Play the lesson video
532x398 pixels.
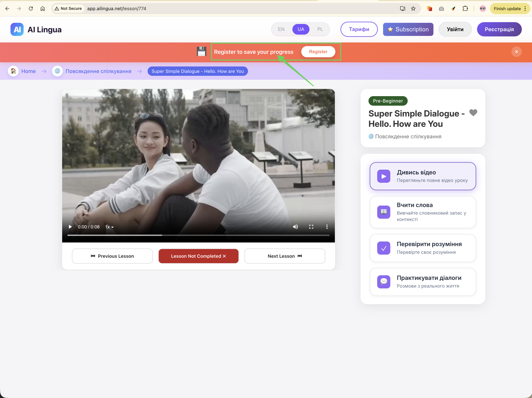(70, 227)
